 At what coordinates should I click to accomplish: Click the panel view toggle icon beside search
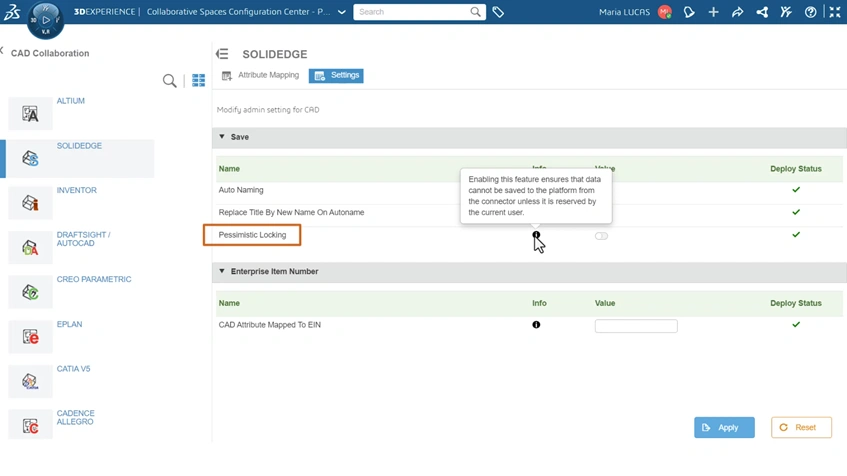[x=198, y=81]
